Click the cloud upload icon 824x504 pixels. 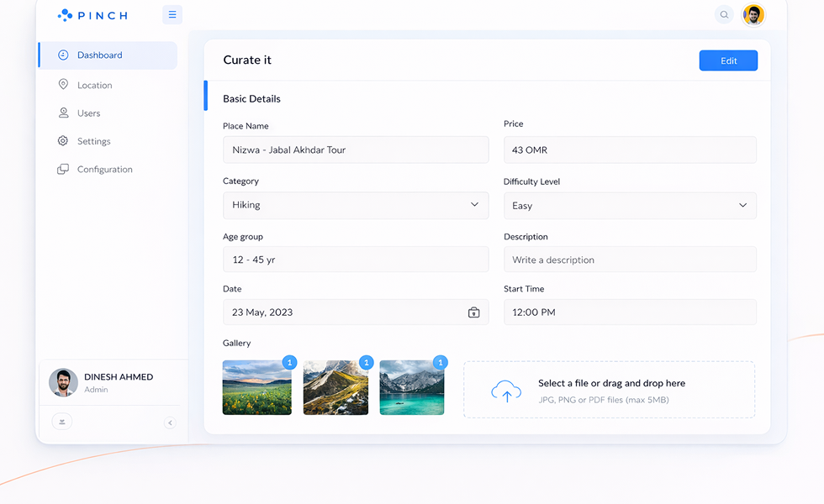505,391
